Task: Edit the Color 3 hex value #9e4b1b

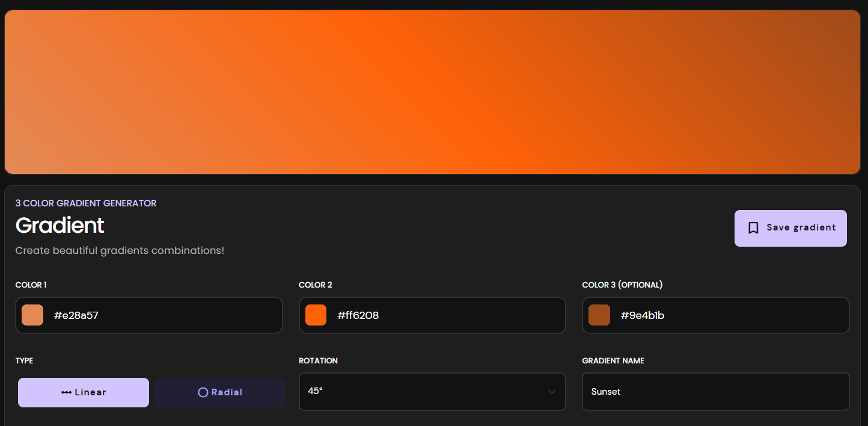Action: (x=643, y=315)
